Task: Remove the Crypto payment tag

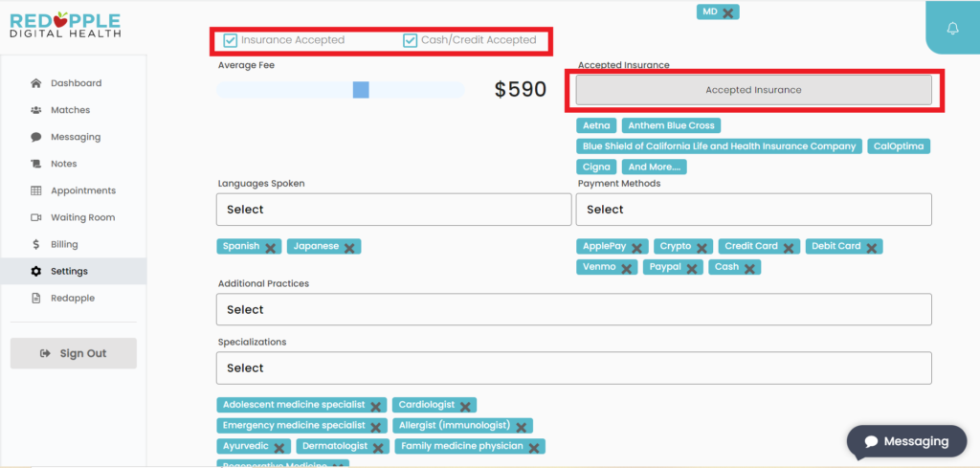Action: [x=702, y=248]
